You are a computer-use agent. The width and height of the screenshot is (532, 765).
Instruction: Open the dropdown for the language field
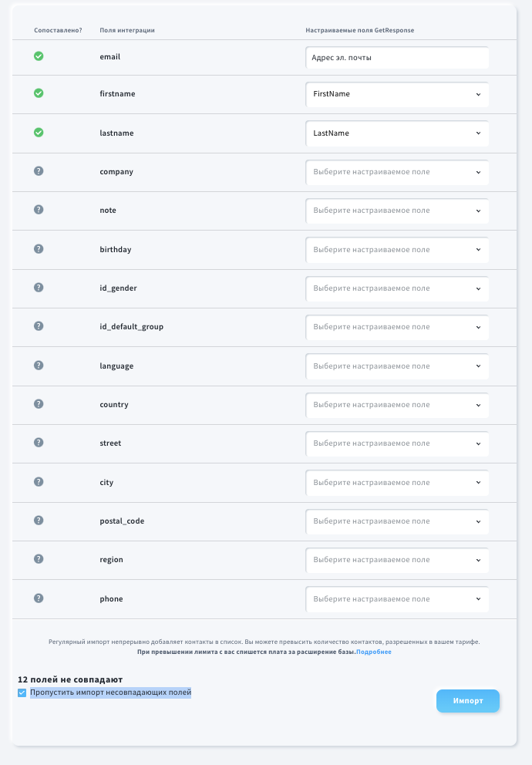click(x=397, y=366)
